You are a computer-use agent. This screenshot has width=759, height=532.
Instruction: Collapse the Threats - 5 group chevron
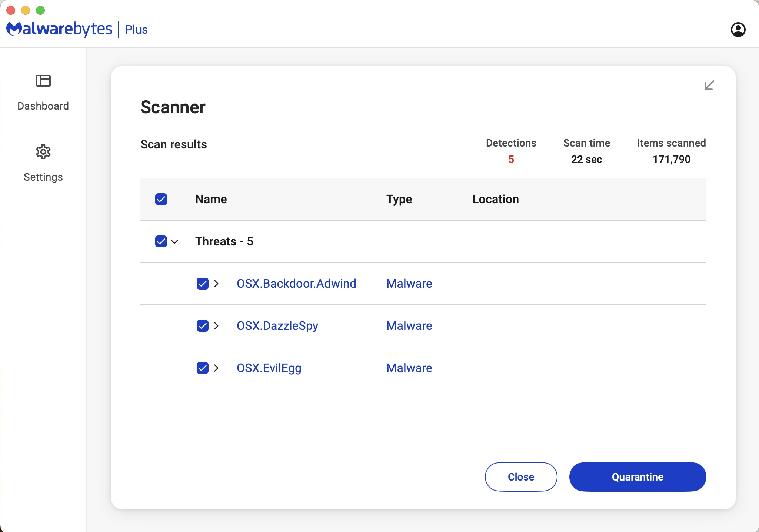tap(175, 242)
